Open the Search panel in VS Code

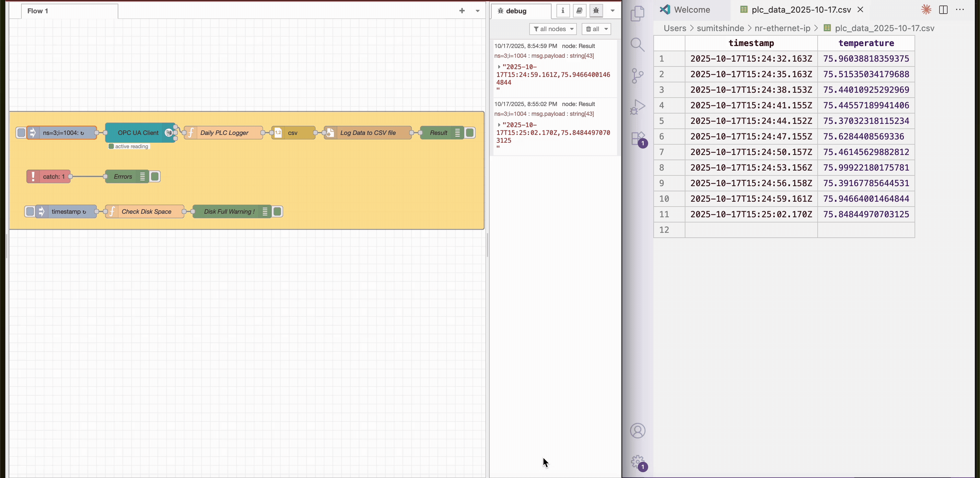tap(637, 44)
